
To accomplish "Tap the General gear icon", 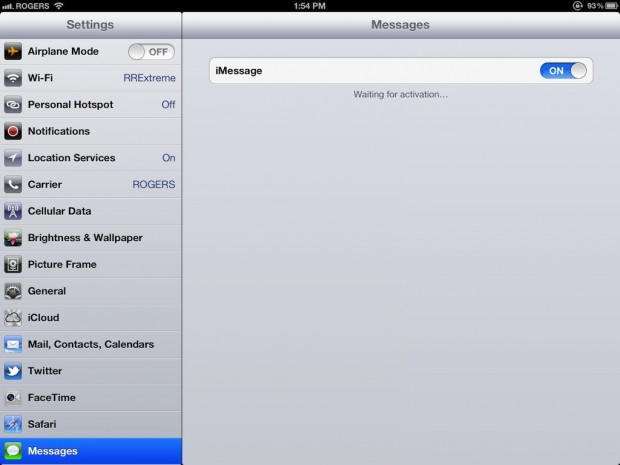I will coord(13,291).
